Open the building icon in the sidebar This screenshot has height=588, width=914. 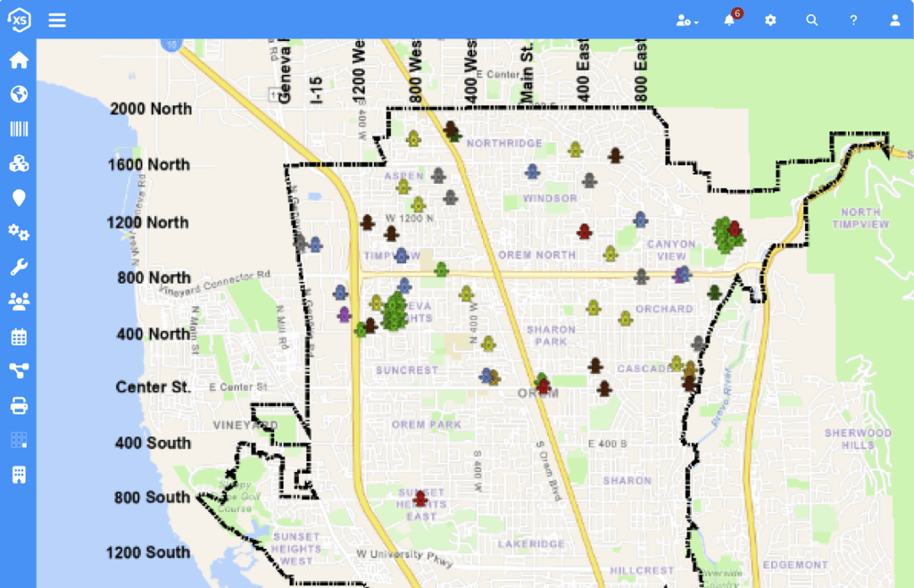click(x=19, y=475)
